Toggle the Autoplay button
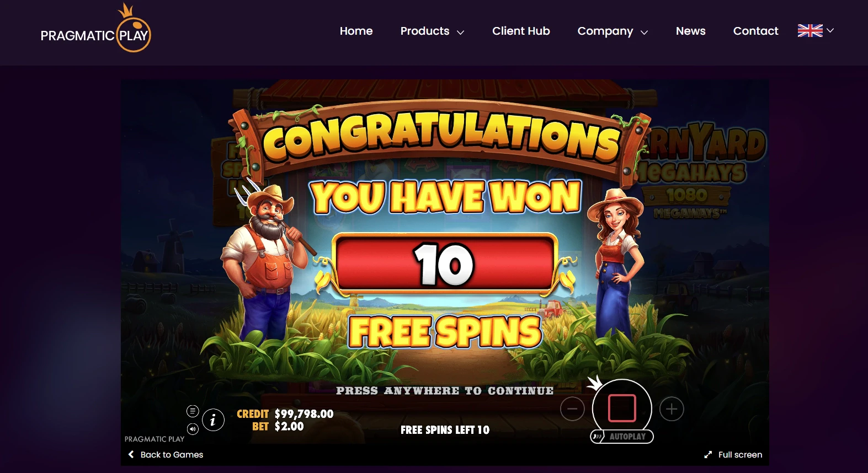 [622, 437]
